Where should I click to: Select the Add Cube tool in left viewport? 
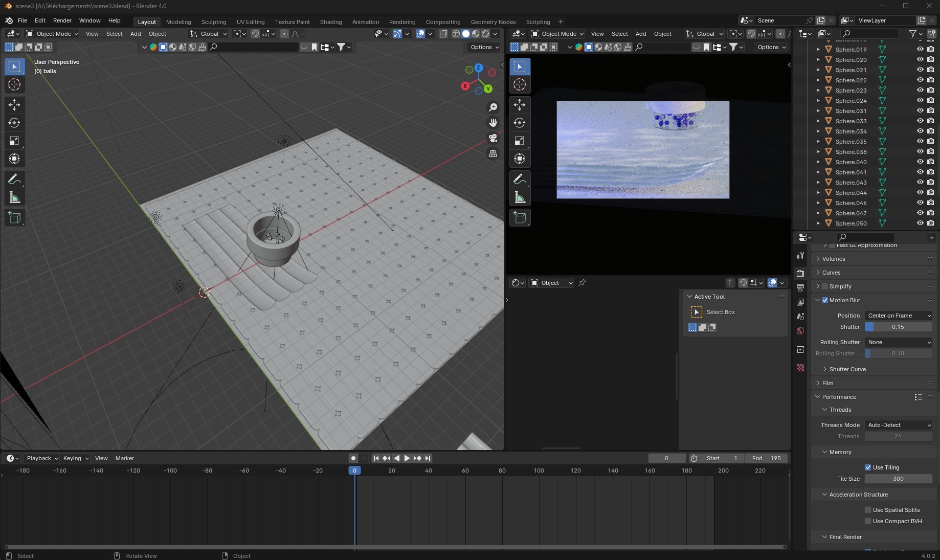pyautogui.click(x=14, y=218)
